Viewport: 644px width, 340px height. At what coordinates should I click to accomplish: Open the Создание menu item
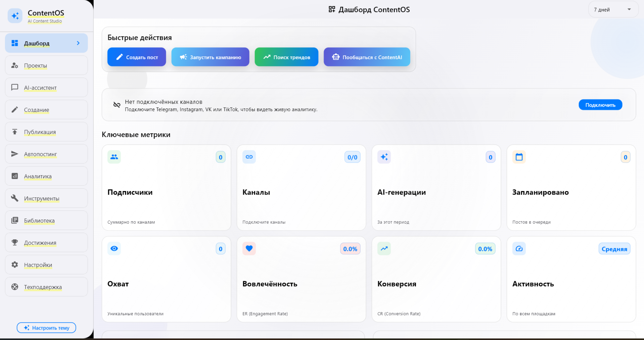[x=36, y=110]
